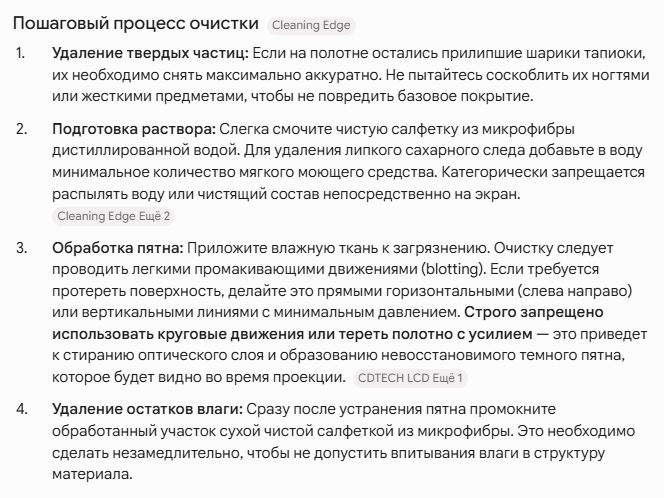The image size is (664, 498).
Task: Click the bold title 'Обработка пятна:'
Action: tap(118, 248)
